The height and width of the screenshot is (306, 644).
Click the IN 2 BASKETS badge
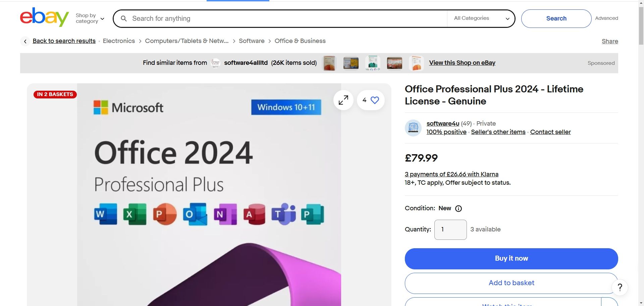pyautogui.click(x=55, y=94)
